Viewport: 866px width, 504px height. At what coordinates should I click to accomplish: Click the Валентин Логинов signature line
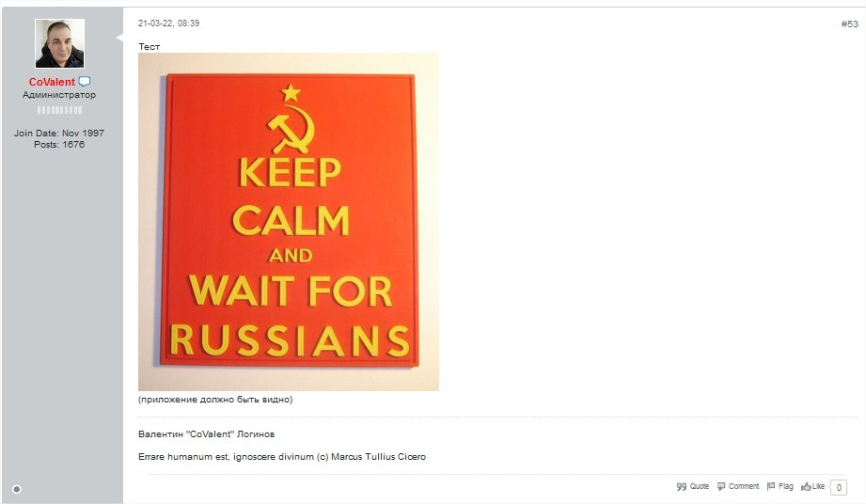[207, 433]
